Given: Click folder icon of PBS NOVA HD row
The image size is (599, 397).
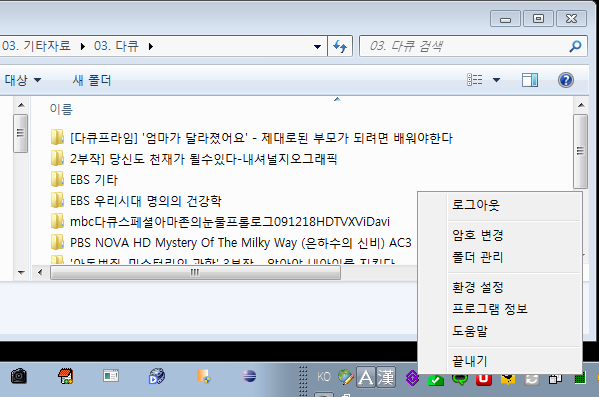Looking at the screenshot, I should coord(57,242).
